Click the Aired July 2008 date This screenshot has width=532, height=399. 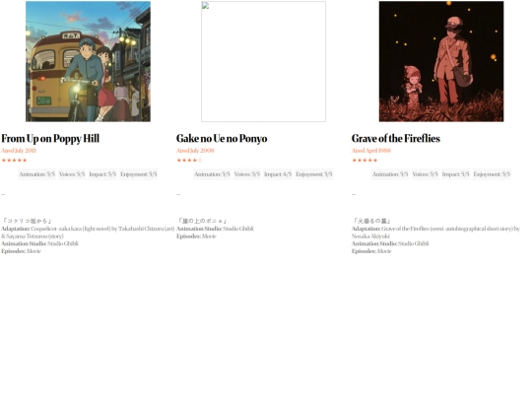195,151
